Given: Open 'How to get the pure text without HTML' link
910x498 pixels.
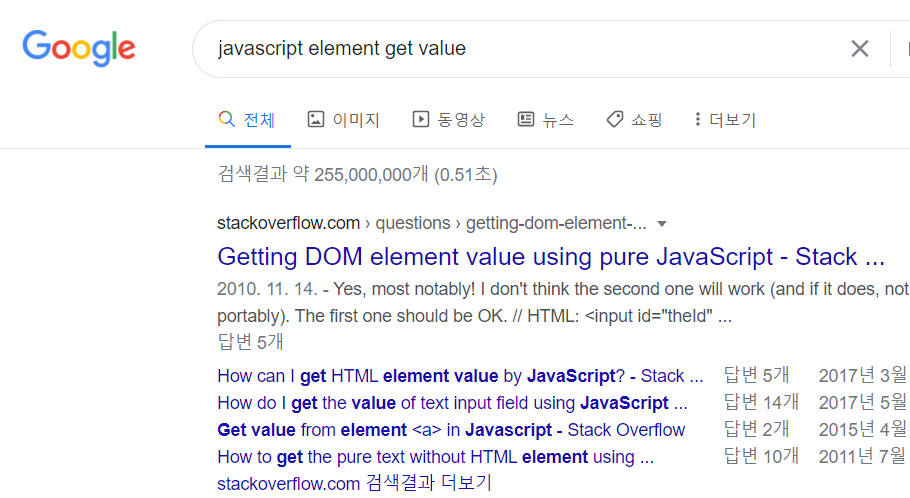Looking at the screenshot, I should [435, 457].
